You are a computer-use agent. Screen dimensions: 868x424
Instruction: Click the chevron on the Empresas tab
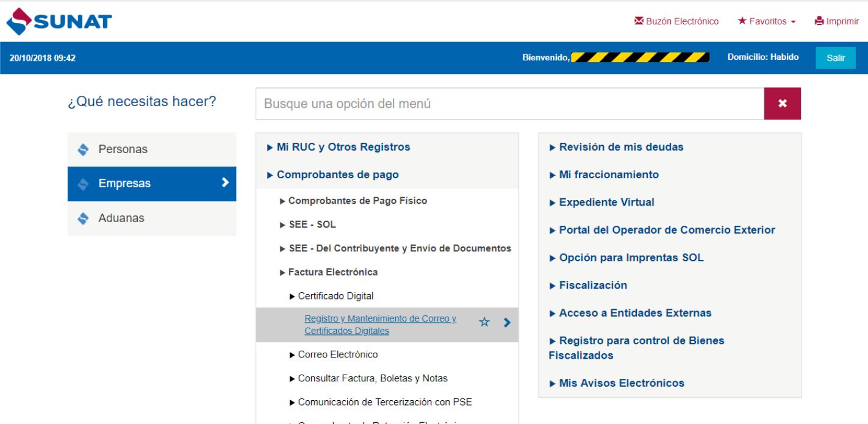225,182
